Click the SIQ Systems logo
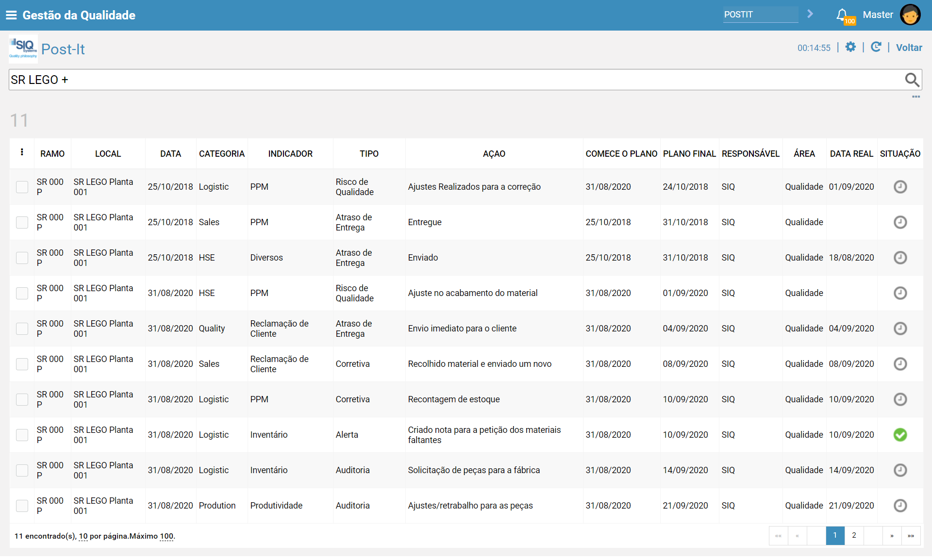The image size is (932, 560). [x=23, y=49]
